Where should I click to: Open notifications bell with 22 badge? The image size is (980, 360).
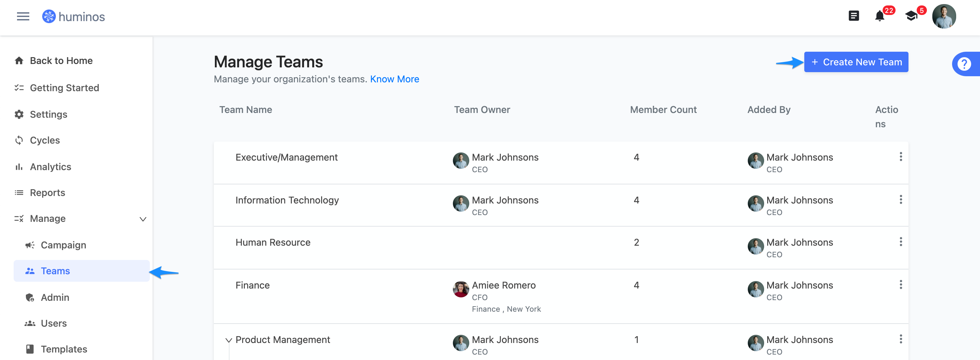(880, 16)
